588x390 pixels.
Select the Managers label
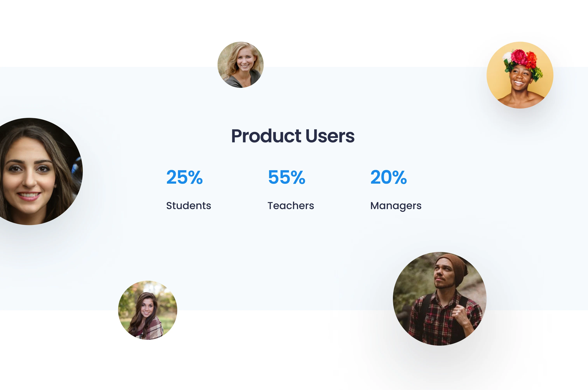point(396,206)
